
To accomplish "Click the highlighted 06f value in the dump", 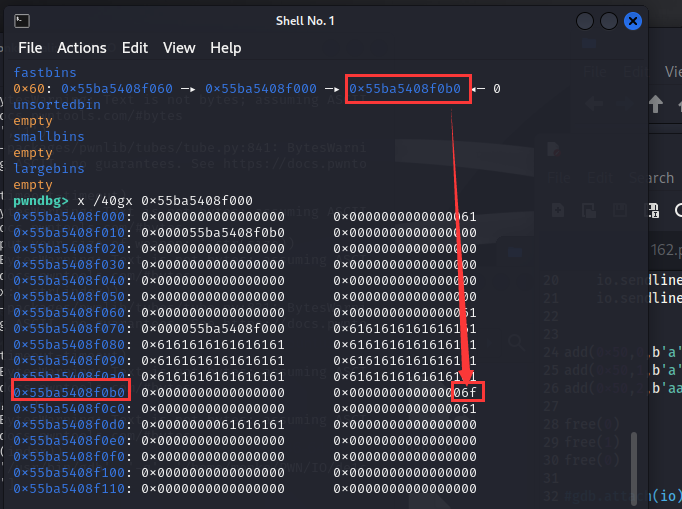I will coord(466,393).
